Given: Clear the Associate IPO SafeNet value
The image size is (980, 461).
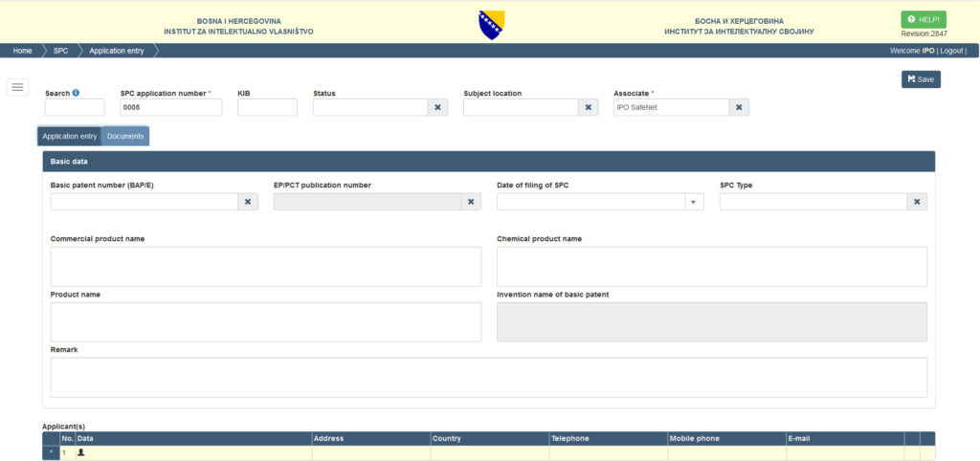Looking at the screenshot, I should (739, 107).
